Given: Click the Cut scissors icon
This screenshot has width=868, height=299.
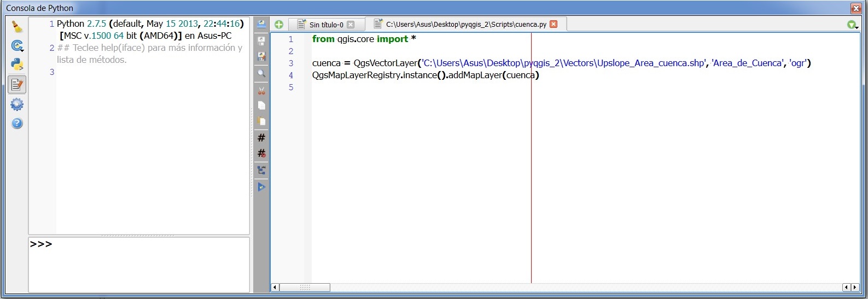Looking at the screenshot, I should (261, 90).
